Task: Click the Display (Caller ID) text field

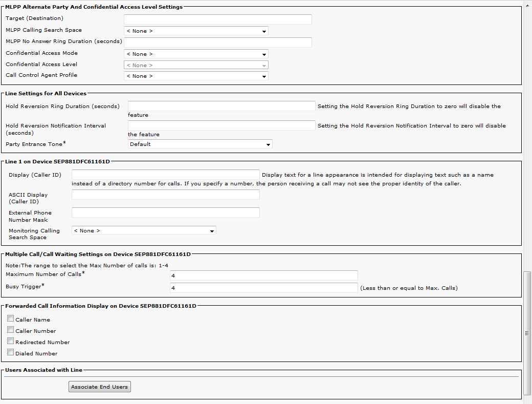Action: [166, 175]
